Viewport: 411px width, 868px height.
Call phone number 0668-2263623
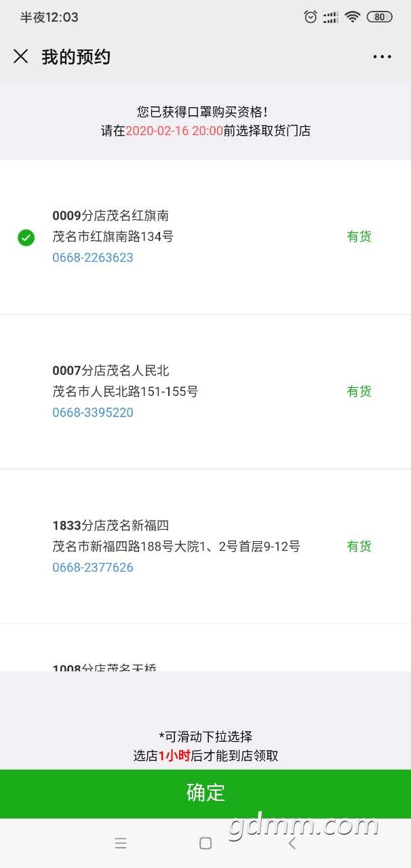coord(93,258)
